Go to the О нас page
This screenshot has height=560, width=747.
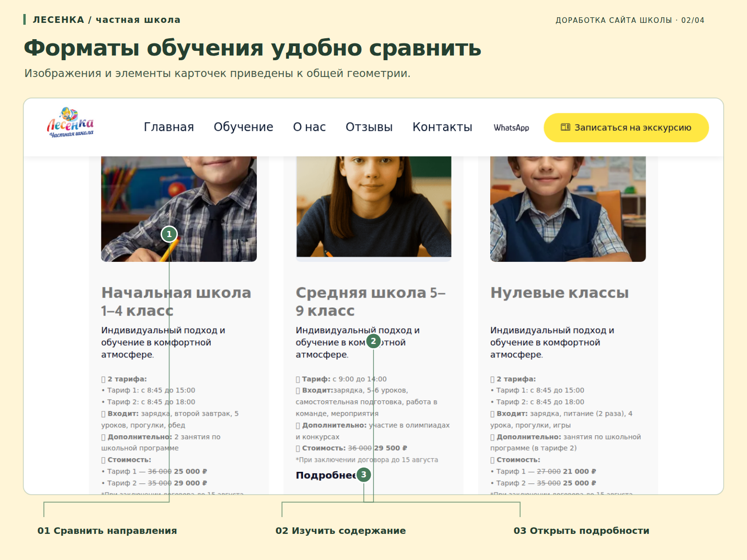309,127
